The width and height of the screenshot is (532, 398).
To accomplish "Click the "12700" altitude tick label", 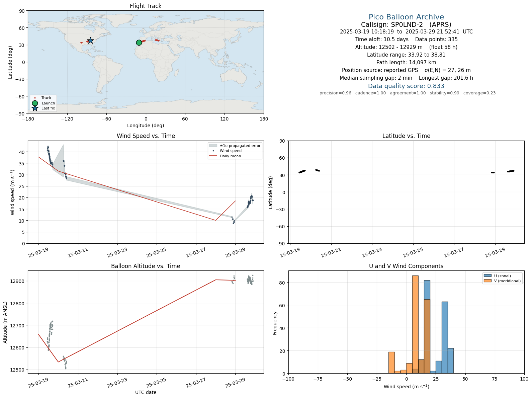I will pos(17,326).
